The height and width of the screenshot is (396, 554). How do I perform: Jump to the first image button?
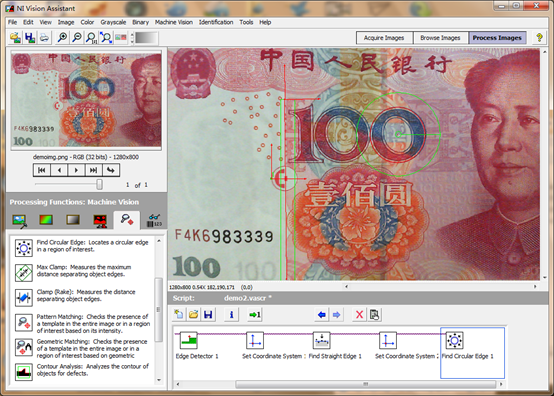(x=42, y=170)
